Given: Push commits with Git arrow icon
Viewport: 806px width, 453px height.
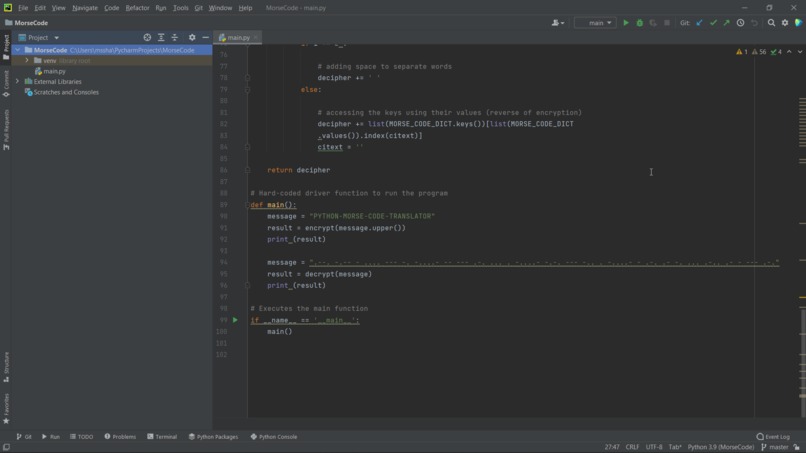Looking at the screenshot, I should click(726, 23).
